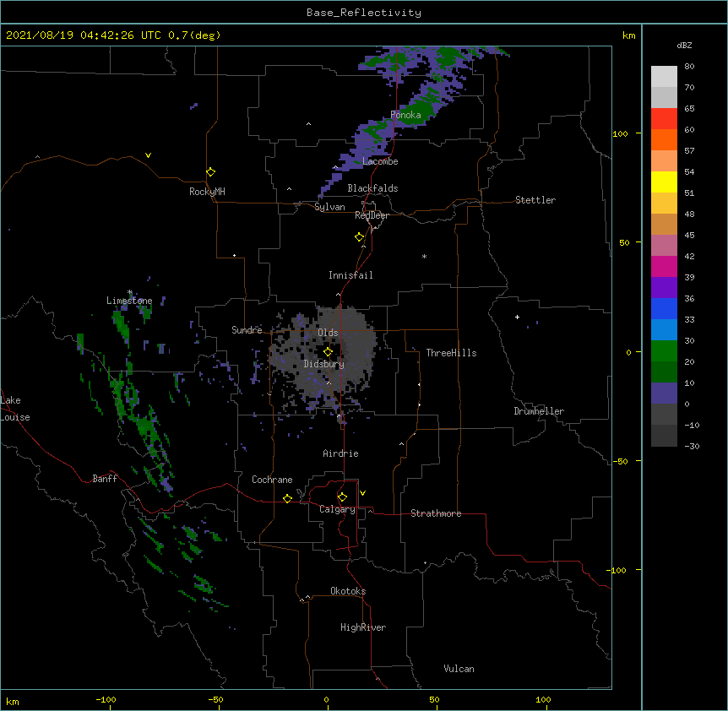Click the yellow diamond marker above RockyMH

211,172
